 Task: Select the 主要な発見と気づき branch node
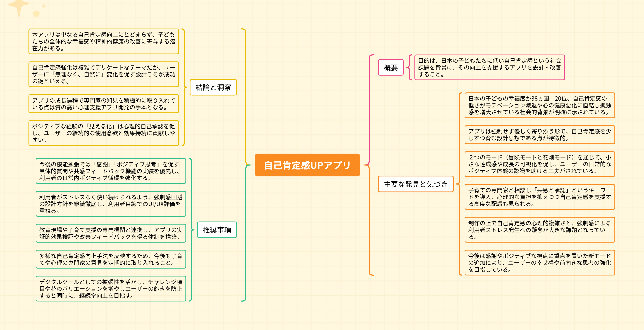[x=416, y=184]
